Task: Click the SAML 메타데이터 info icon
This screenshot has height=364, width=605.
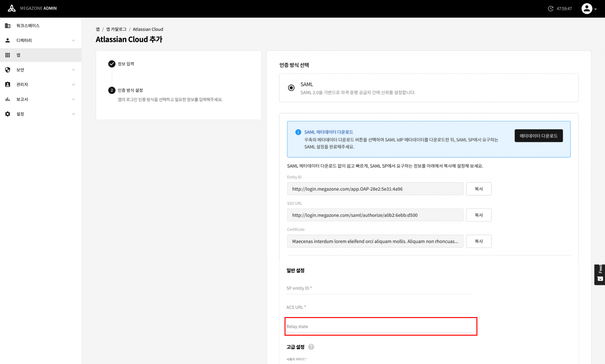Action: (x=298, y=132)
